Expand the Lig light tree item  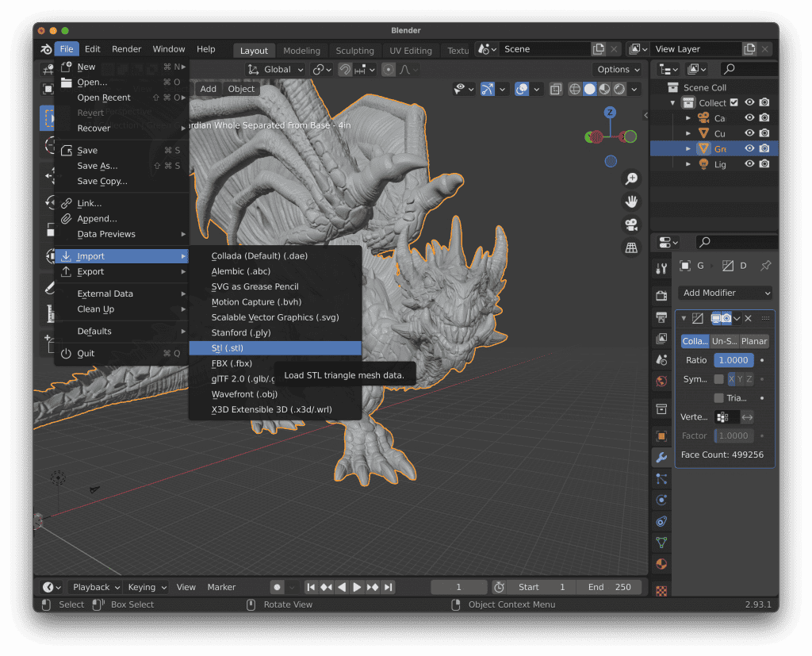688,164
